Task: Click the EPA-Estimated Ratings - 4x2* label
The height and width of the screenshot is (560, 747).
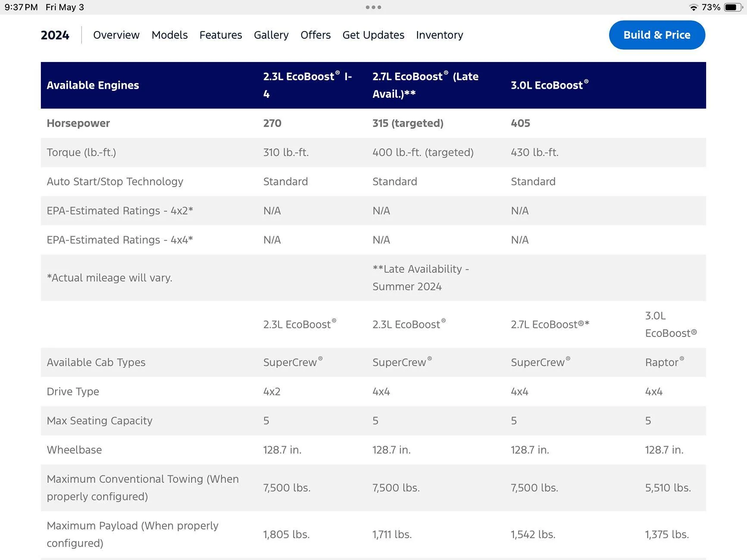Action: (x=120, y=211)
